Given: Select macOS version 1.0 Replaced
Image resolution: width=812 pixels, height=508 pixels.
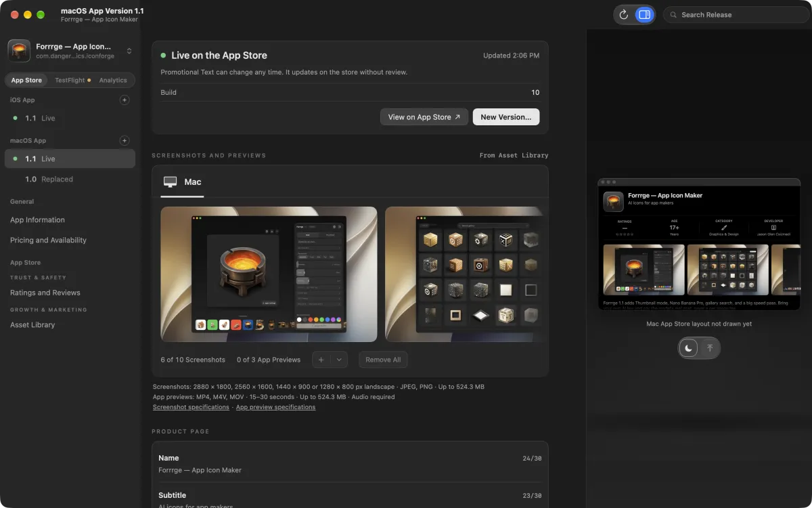Looking at the screenshot, I should [x=70, y=179].
